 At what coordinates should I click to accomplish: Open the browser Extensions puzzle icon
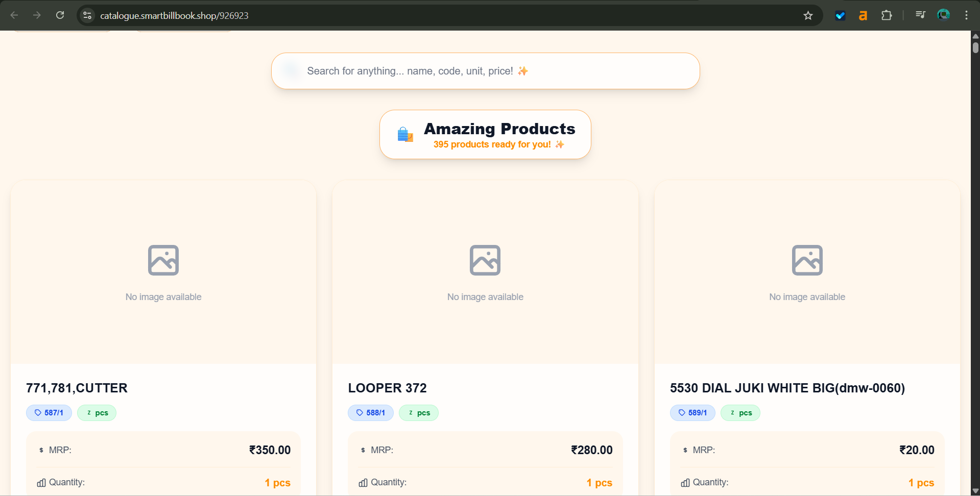887,15
